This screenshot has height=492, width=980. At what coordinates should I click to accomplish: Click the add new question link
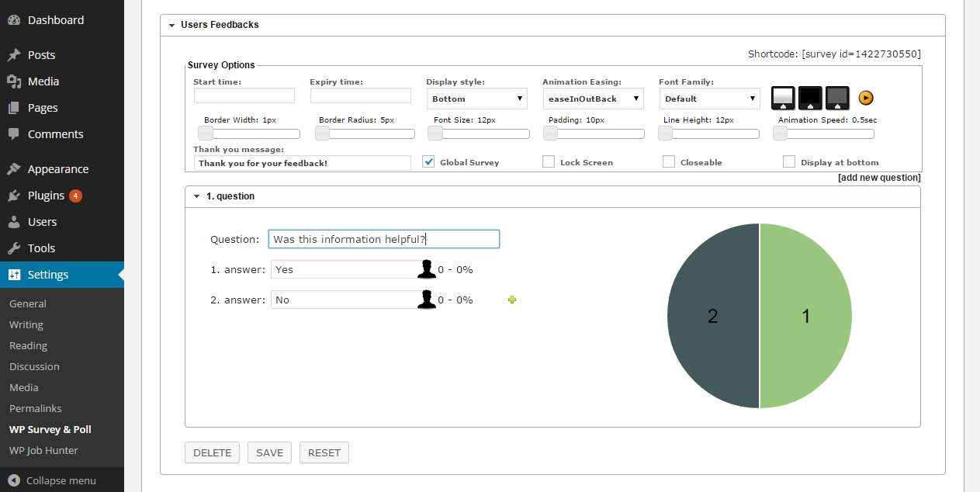click(879, 178)
